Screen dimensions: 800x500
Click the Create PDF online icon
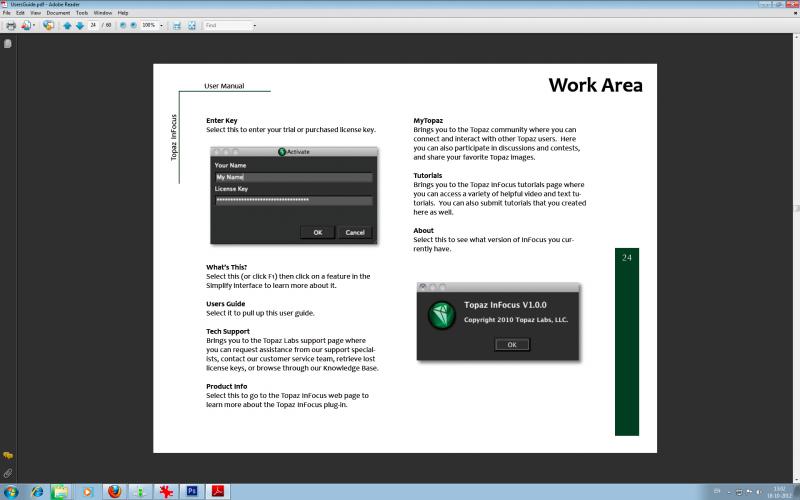[x=26, y=26]
